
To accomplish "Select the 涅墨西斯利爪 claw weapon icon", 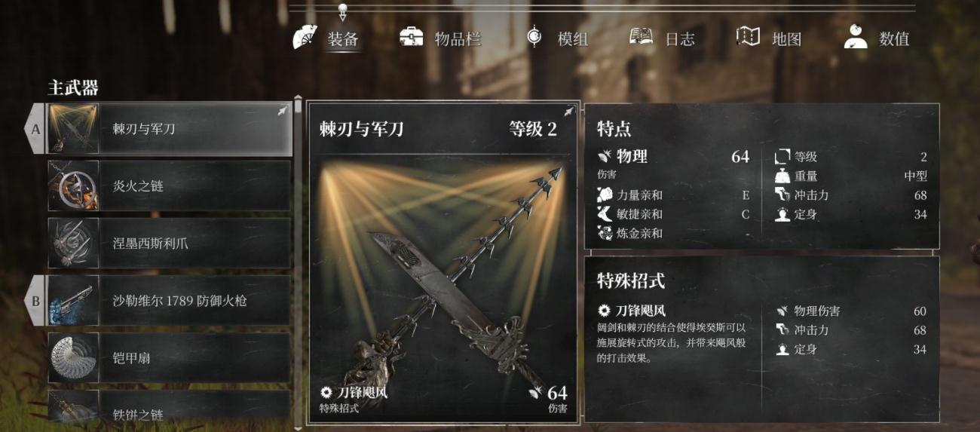I will point(73,244).
